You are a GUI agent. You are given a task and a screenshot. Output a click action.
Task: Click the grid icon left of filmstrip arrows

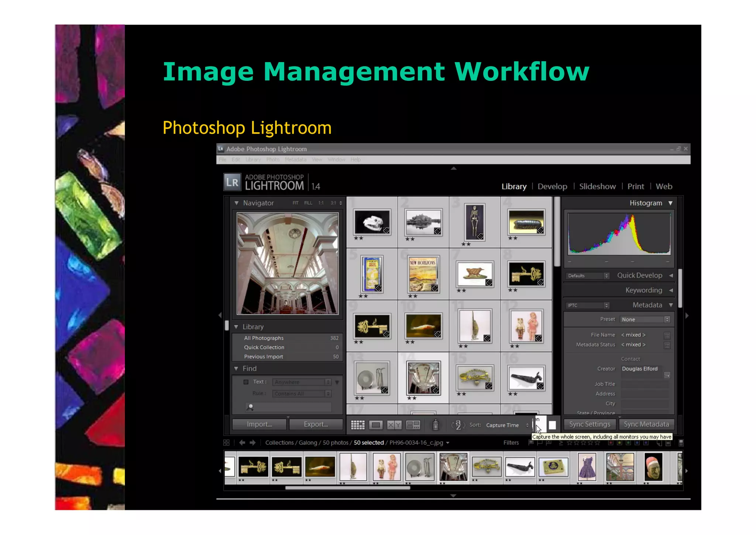226,443
